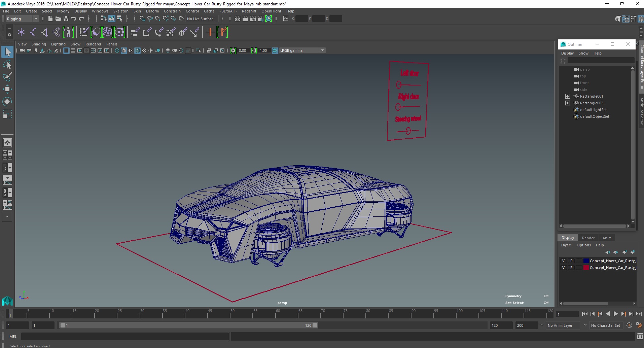Switch to four-view layout icon
Image resolution: width=644 pixels, height=348 pixels.
7,155
